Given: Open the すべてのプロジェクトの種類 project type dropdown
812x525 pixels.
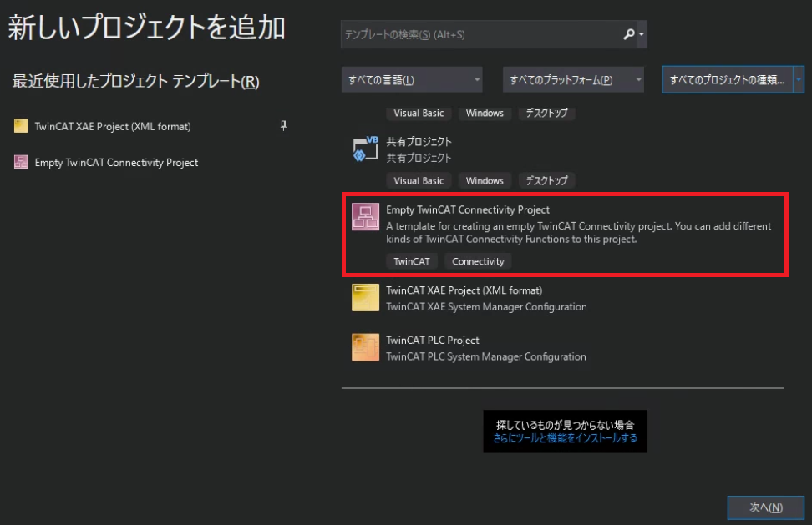Looking at the screenshot, I should pyautogui.click(x=733, y=79).
